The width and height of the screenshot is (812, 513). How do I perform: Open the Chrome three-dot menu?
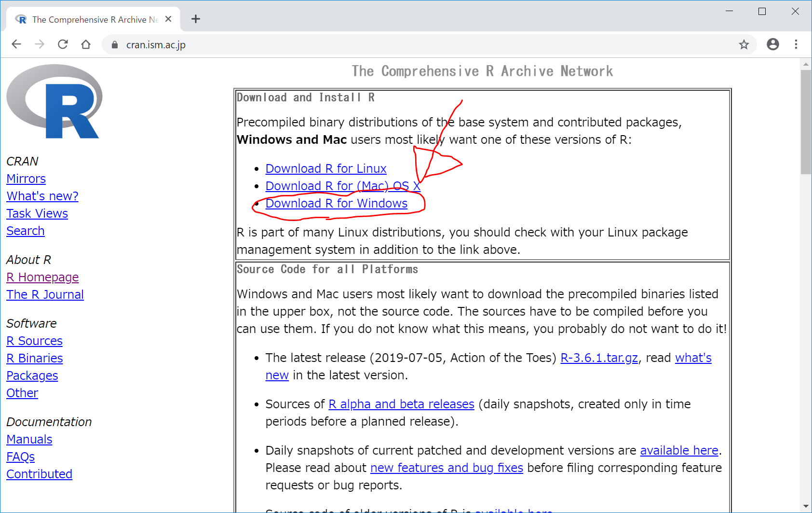pyautogui.click(x=796, y=44)
